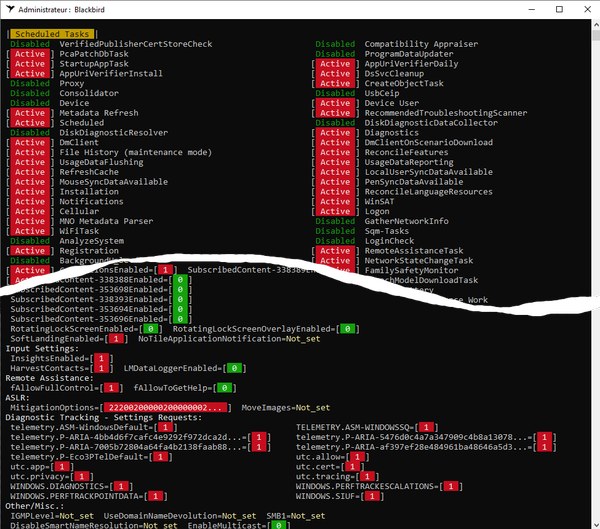Click fAllowFullControl value 1
600x529 pixels.
[111, 388]
